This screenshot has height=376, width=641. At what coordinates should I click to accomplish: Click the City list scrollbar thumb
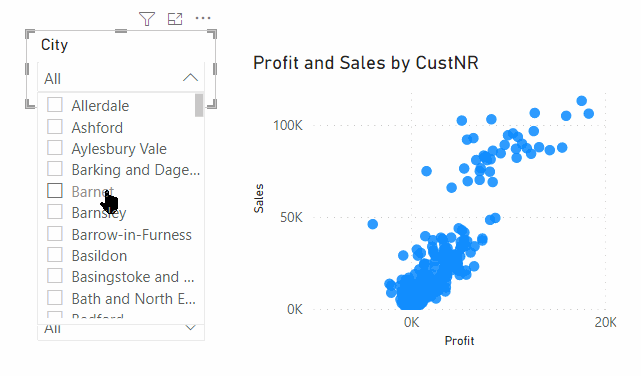point(199,105)
